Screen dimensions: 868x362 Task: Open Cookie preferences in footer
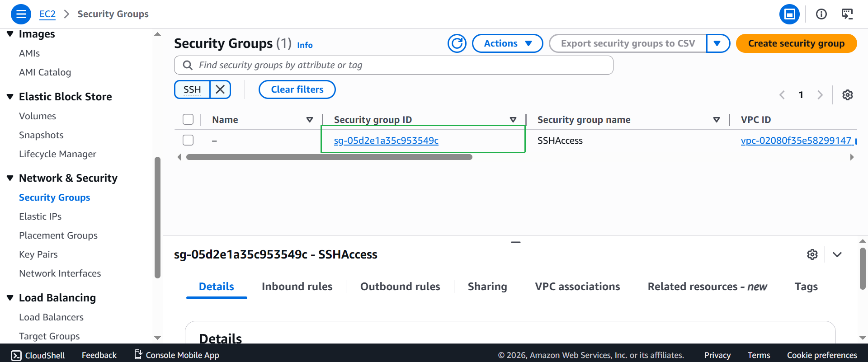(x=822, y=355)
